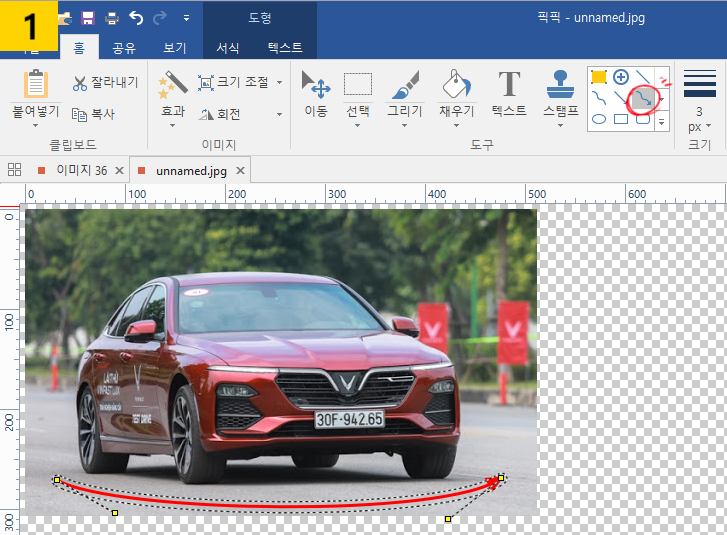Select the curved arrow shape
This screenshot has width=727, height=535.
point(643,98)
